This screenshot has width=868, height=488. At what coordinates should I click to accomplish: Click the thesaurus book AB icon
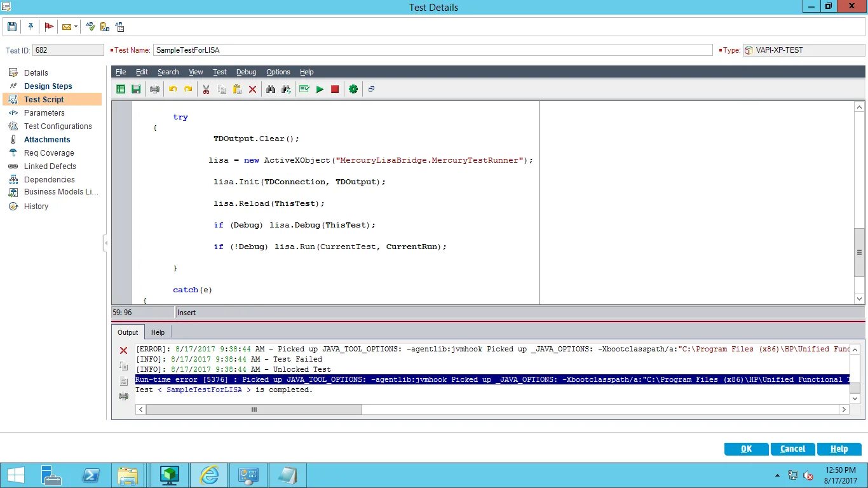coord(105,27)
